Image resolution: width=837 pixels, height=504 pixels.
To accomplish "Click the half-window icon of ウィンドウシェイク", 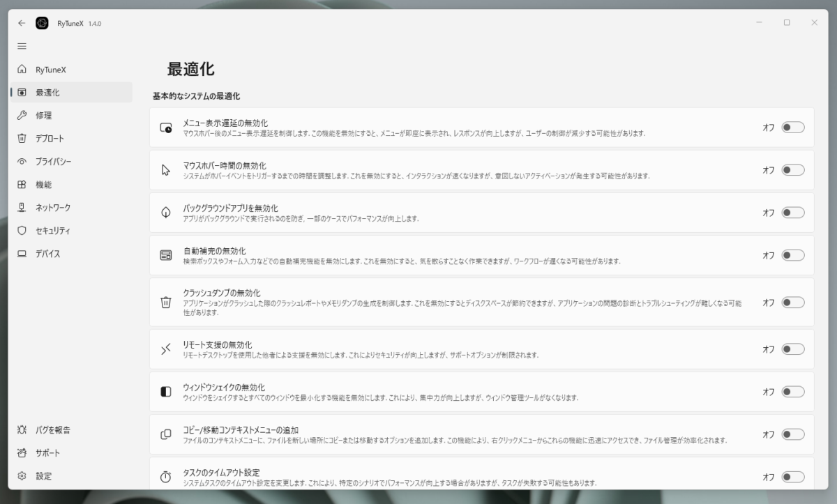I will (166, 392).
